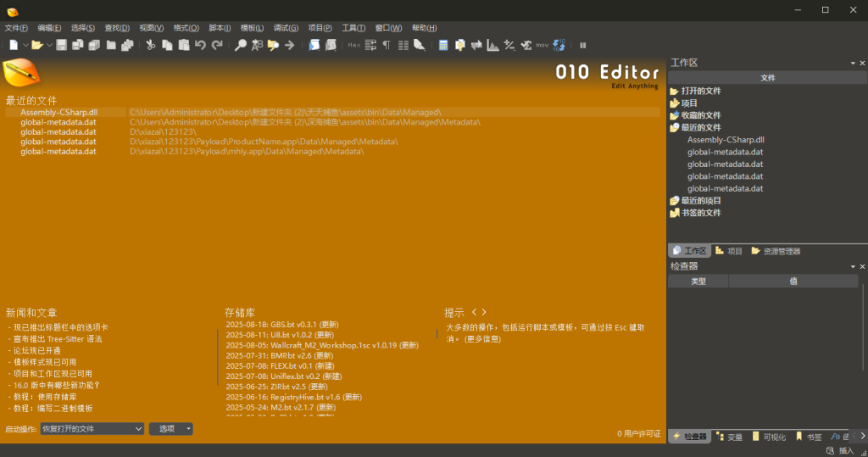Click the Find in Files icon
The height and width of the screenshot is (457, 868).
click(274, 46)
